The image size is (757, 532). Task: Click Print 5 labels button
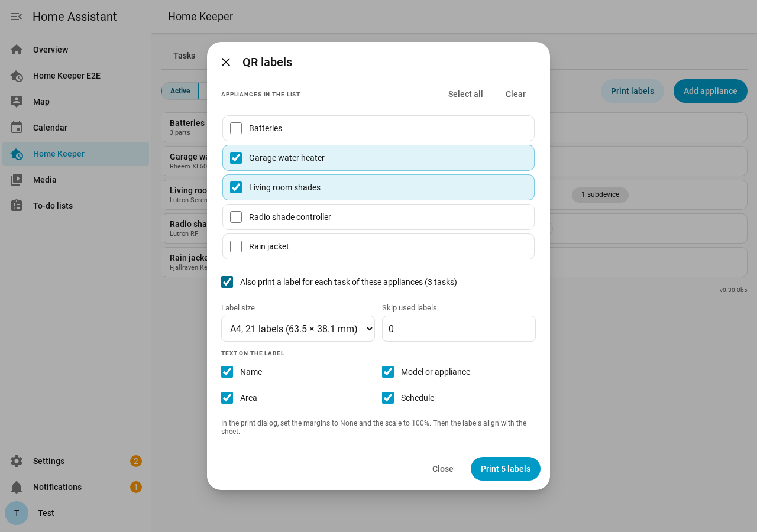(506, 469)
